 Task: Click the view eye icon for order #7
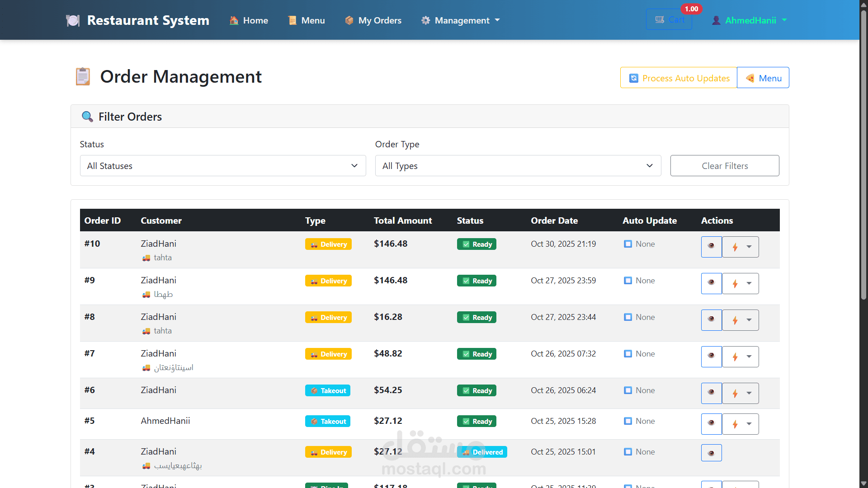711,357
